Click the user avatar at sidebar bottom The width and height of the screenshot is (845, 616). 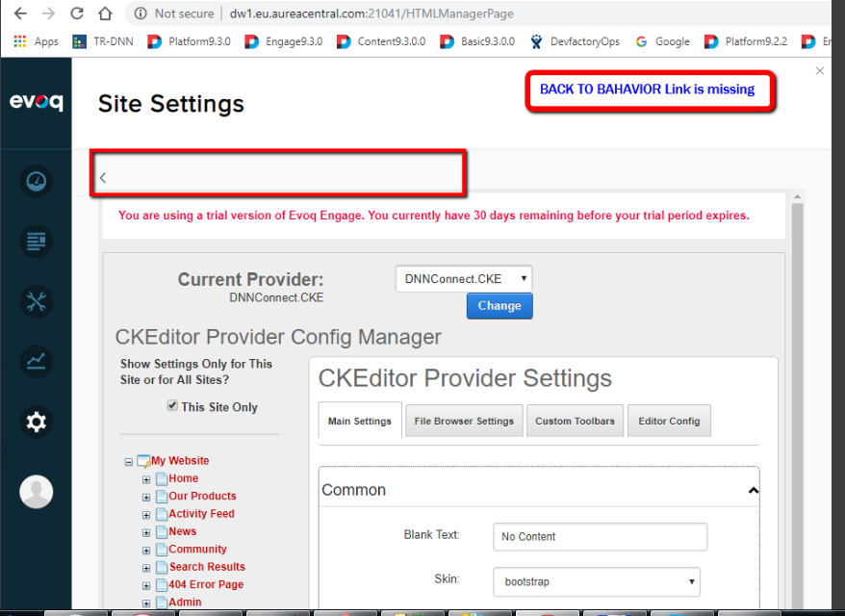point(36,491)
